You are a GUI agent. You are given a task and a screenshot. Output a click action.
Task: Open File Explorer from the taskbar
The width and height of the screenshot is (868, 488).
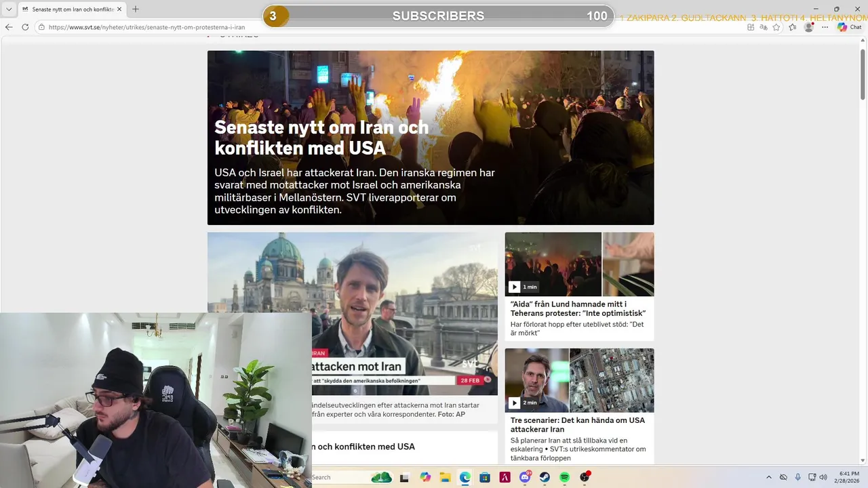tap(445, 477)
